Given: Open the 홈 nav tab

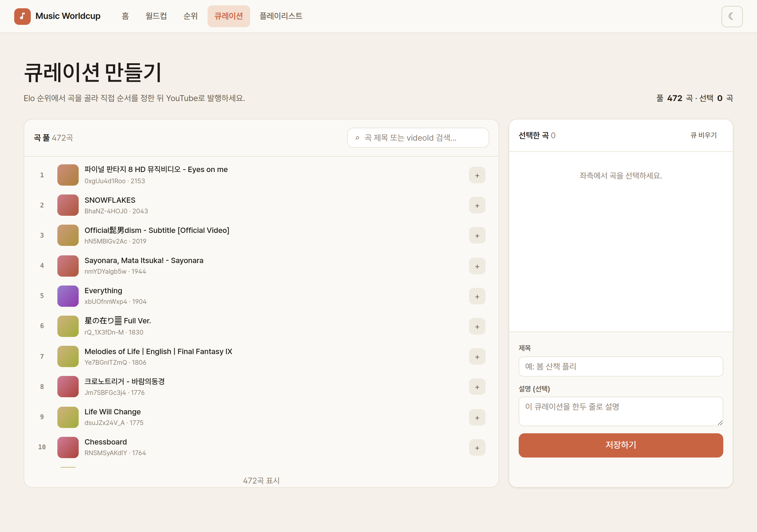Looking at the screenshot, I should coord(125,16).
